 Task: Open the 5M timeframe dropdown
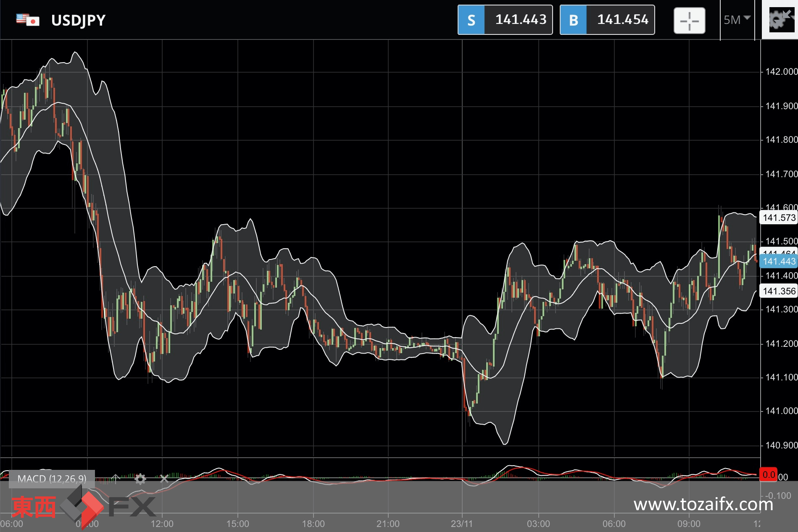tap(737, 20)
